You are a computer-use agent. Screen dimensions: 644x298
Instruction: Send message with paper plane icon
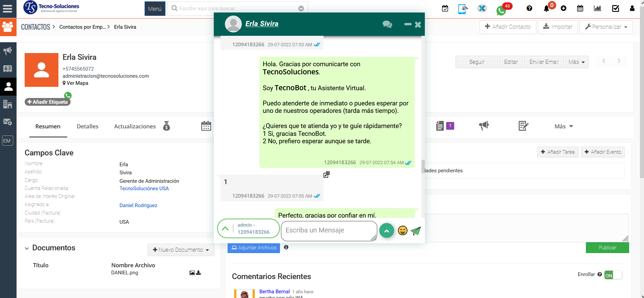coord(416,231)
